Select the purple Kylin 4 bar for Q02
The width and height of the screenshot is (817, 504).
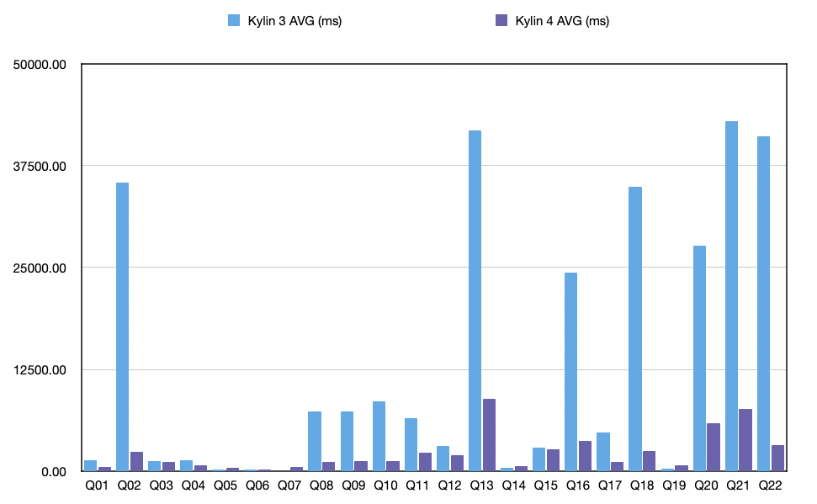tap(136, 461)
